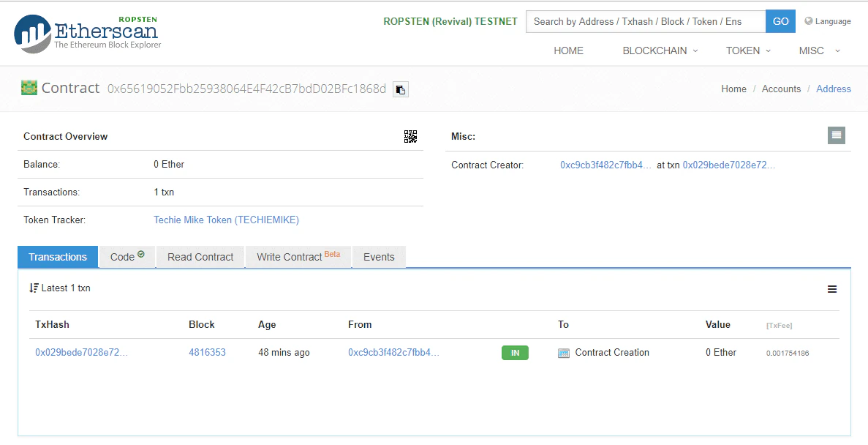Click the From column header
Viewport: 868px width, 445px height.
360,325
